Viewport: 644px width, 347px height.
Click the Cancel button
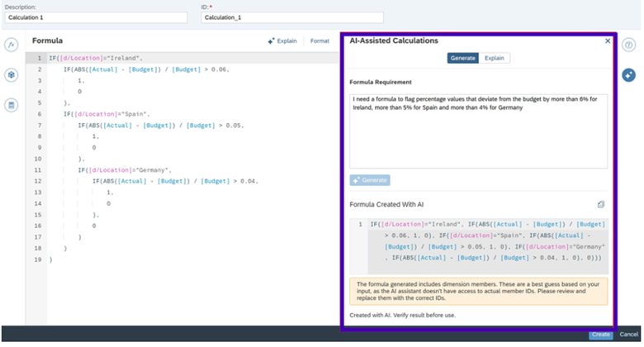pos(628,335)
